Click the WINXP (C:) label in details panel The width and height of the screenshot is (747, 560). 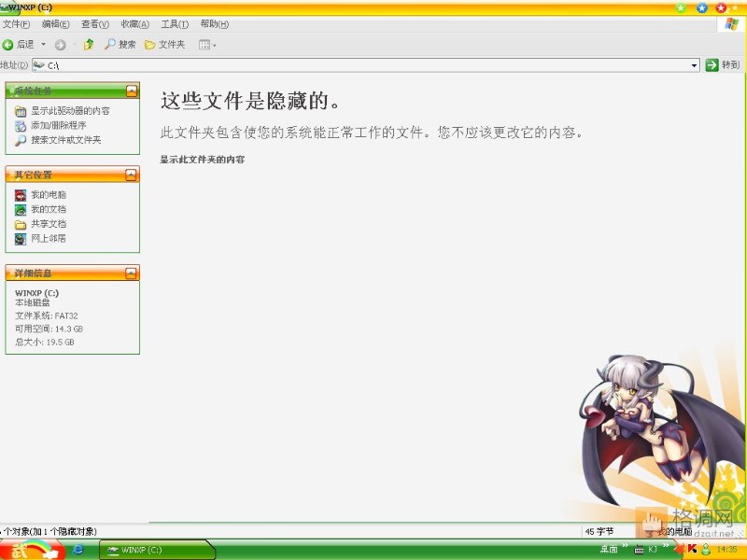point(36,293)
